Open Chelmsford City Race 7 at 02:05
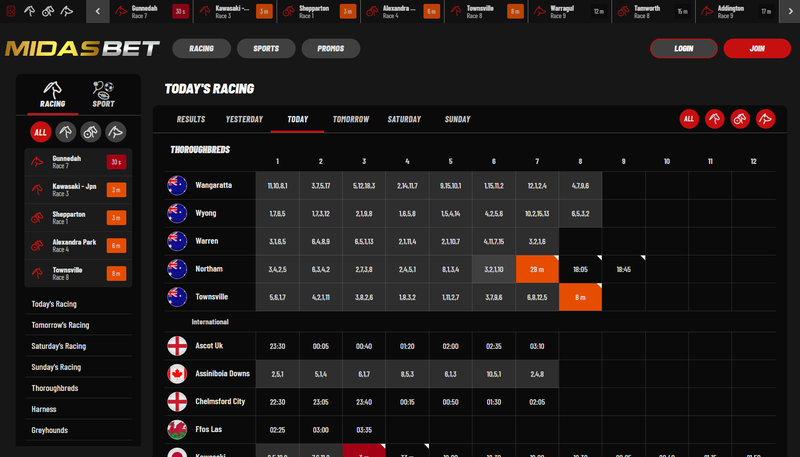The height and width of the screenshot is (457, 800). tap(537, 402)
